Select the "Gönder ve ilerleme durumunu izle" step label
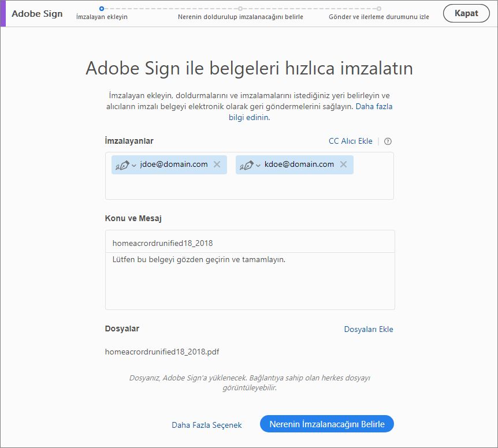 [378, 17]
